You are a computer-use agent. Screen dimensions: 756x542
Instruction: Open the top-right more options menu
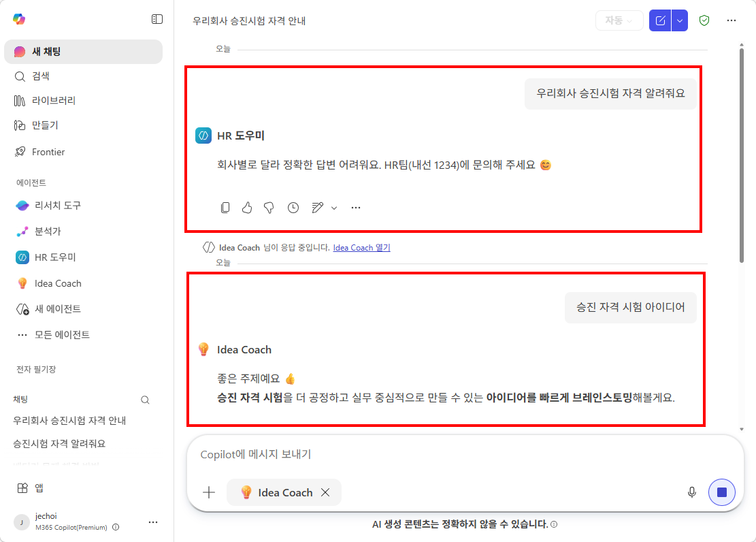[732, 20]
